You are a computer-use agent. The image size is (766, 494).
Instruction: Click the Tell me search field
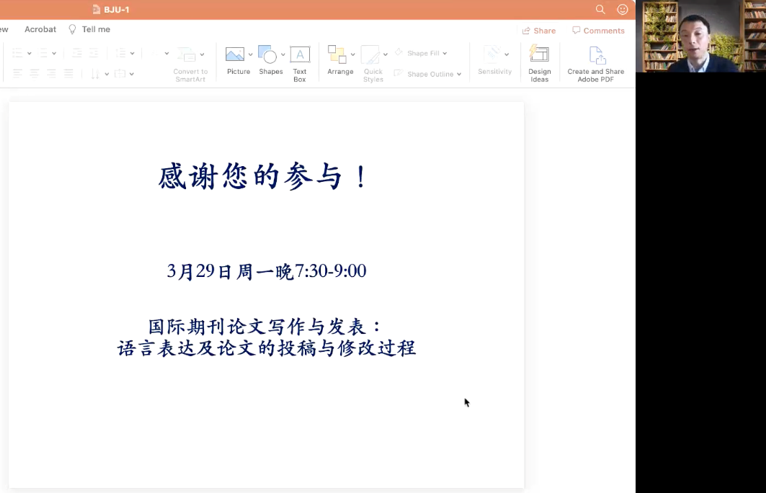click(96, 29)
